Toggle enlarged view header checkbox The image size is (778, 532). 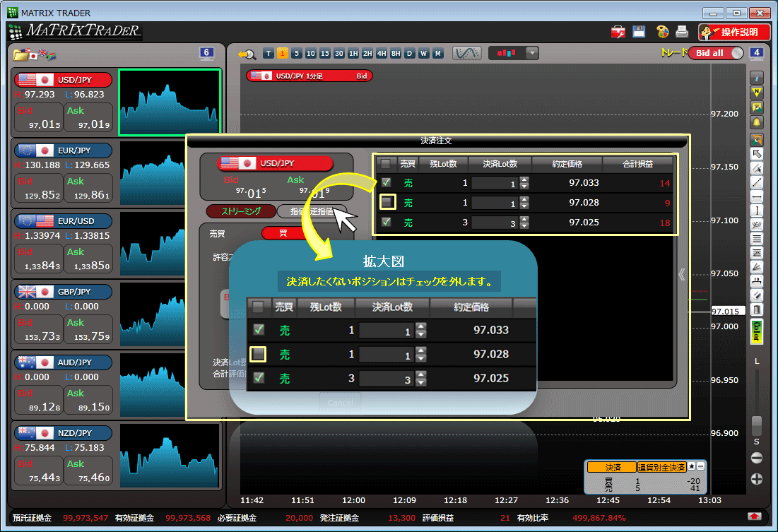258,307
